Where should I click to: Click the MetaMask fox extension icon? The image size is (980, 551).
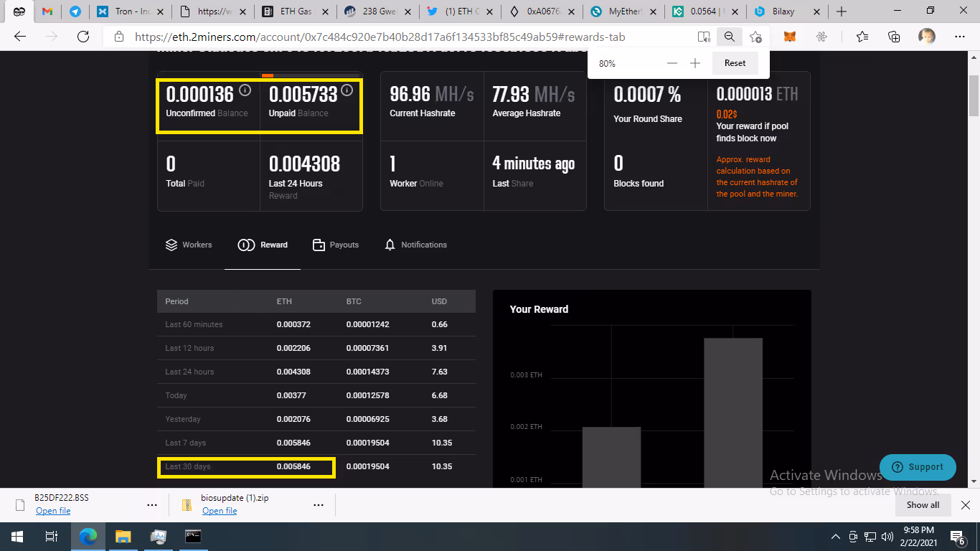click(789, 37)
